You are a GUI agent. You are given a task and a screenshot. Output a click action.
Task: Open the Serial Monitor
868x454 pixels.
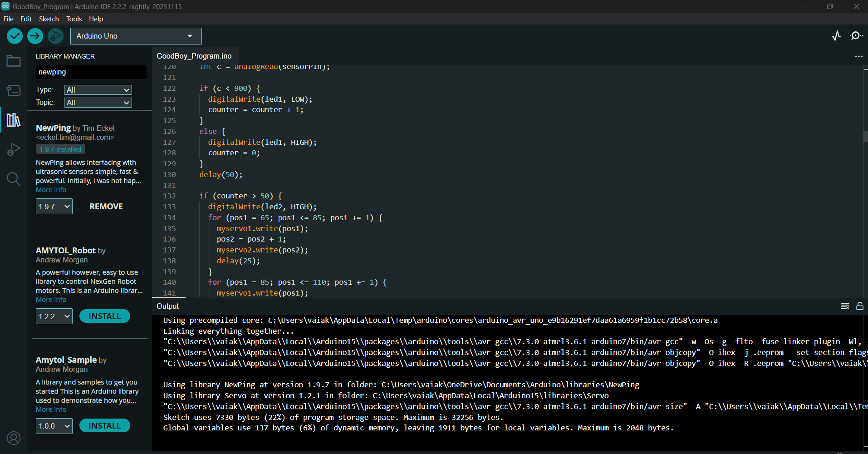pyautogui.click(x=856, y=35)
